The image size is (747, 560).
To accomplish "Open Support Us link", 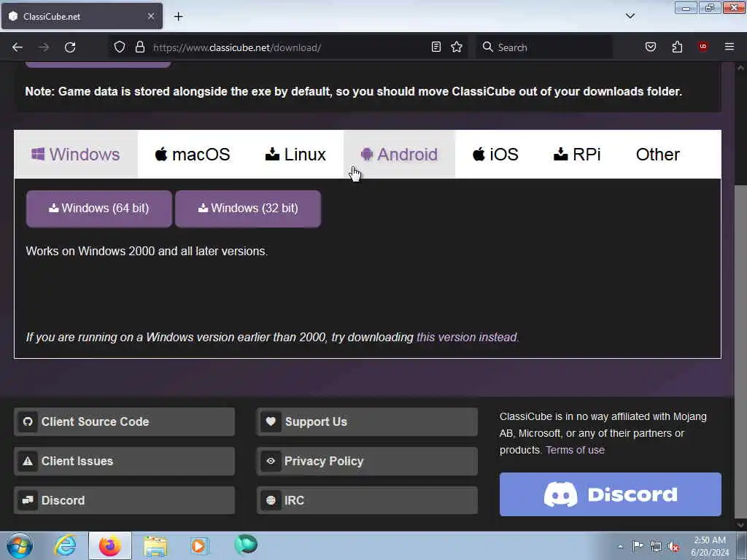I will point(368,422).
